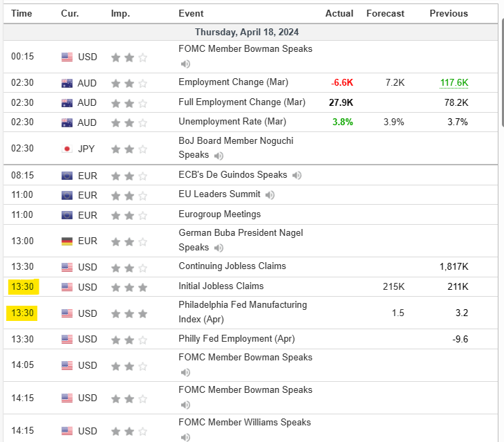Click importance stars for Initial Jobless Claims
The height and width of the screenshot is (442, 504).
[x=129, y=287]
